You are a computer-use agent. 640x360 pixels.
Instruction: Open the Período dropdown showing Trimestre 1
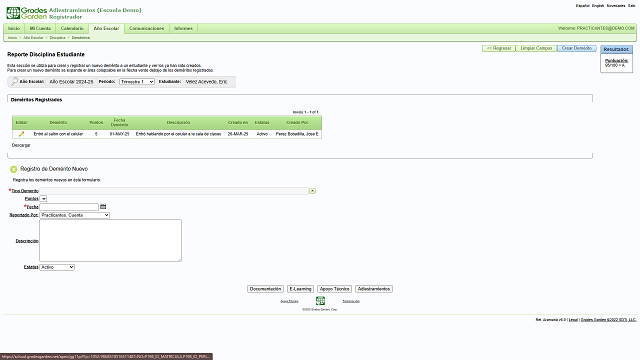137,82
